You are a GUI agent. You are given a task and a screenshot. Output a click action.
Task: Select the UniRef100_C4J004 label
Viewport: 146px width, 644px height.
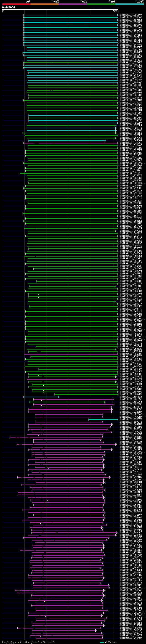[131, 140]
